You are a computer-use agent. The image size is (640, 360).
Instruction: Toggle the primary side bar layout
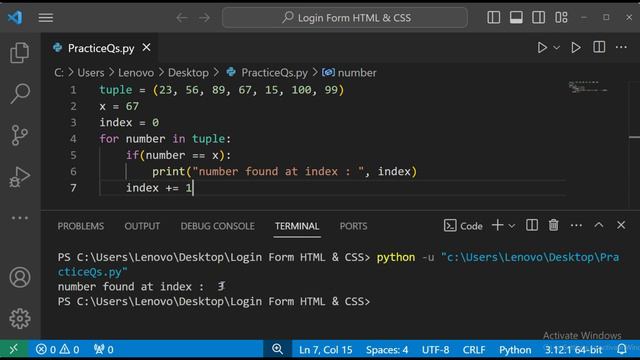point(493,17)
